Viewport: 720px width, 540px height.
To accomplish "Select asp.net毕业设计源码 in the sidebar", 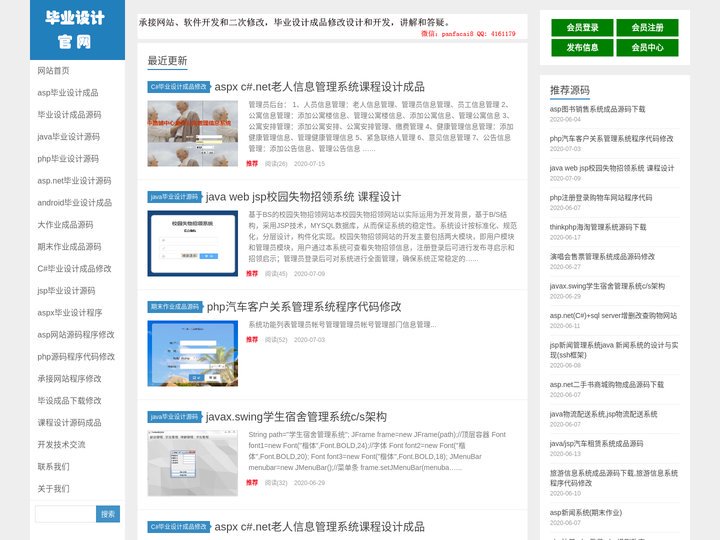I will (x=74, y=181).
